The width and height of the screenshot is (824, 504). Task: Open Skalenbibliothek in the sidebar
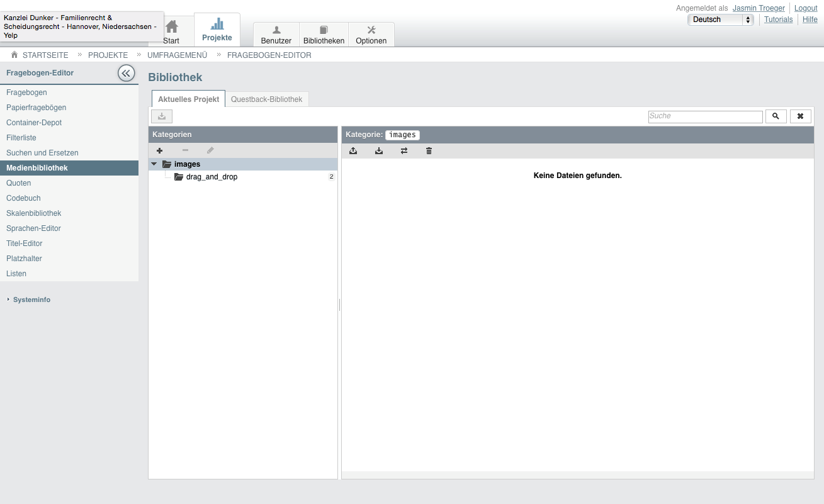[x=69, y=213]
